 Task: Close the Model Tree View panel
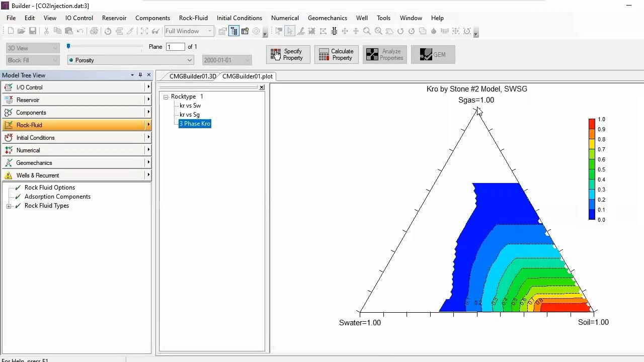(148, 75)
